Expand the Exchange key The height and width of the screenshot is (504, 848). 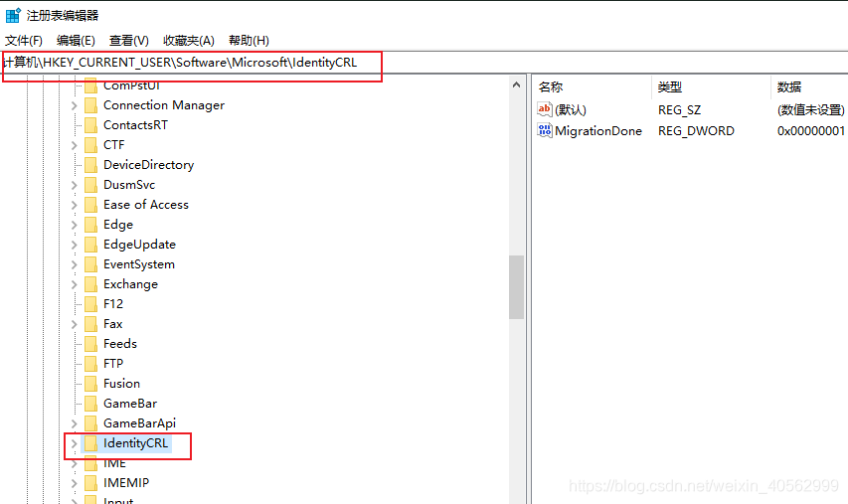(75, 285)
